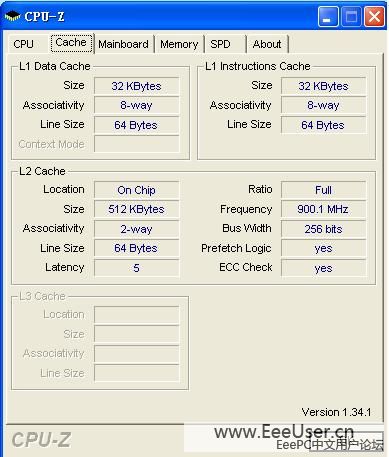Screen dimensions: 389x457
Task: Click ECC Check value yes
Action: tap(323, 268)
